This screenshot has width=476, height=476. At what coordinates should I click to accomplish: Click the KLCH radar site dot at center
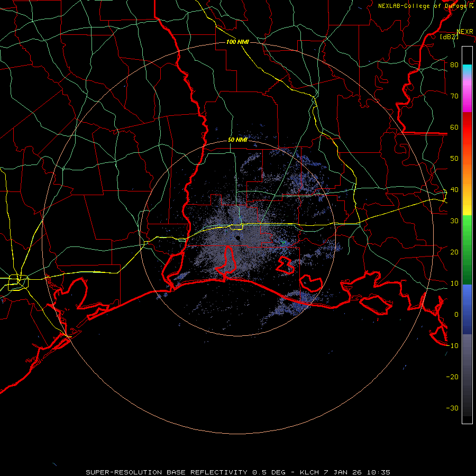coord(238,239)
